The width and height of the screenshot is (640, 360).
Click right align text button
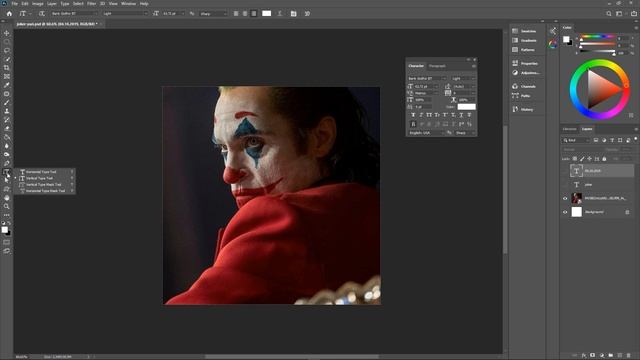pos(254,13)
